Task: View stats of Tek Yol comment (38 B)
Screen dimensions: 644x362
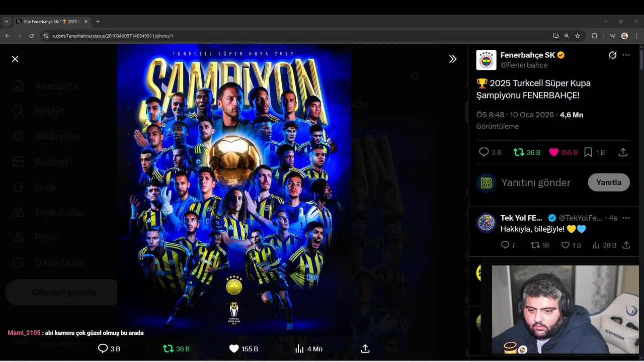Action: click(604, 245)
